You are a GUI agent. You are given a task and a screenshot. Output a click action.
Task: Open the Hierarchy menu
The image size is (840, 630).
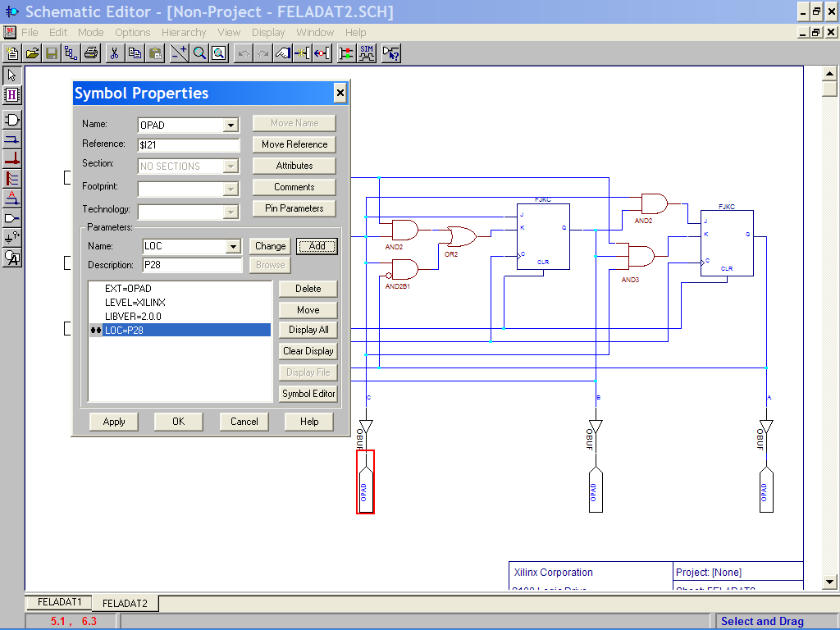point(184,33)
